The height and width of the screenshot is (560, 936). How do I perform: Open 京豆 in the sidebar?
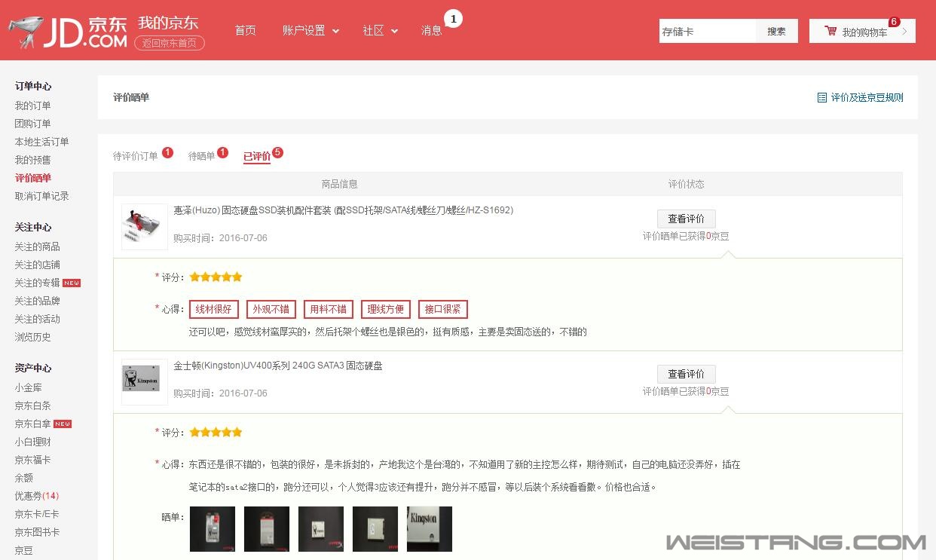coord(24,550)
